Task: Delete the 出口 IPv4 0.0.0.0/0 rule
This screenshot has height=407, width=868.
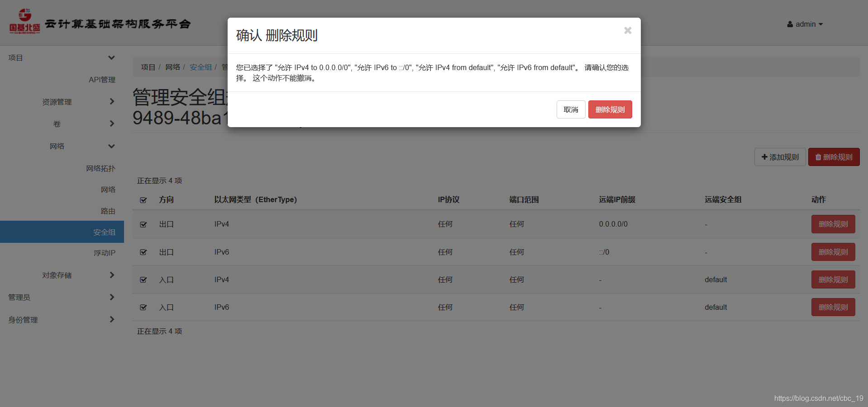Action: click(x=833, y=224)
